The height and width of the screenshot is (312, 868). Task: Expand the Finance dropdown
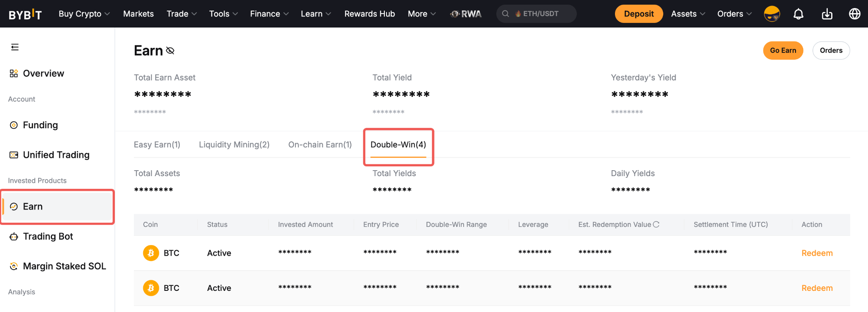pos(270,14)
